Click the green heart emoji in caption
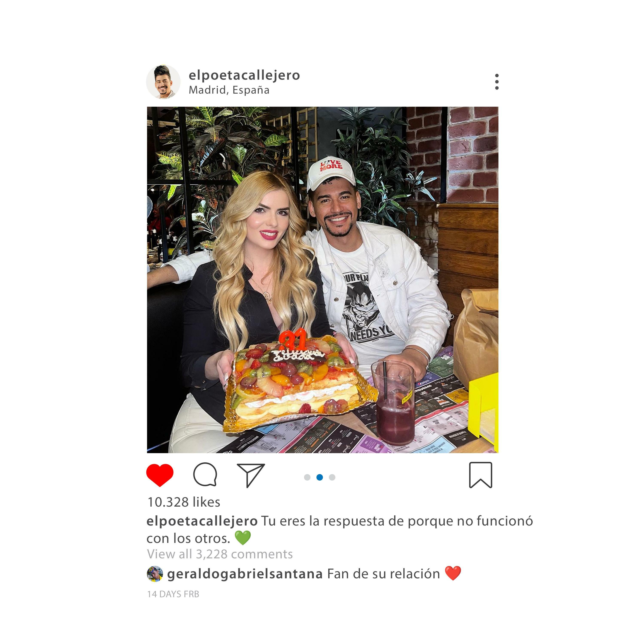 pyautogui.click(x=243, y=538)
